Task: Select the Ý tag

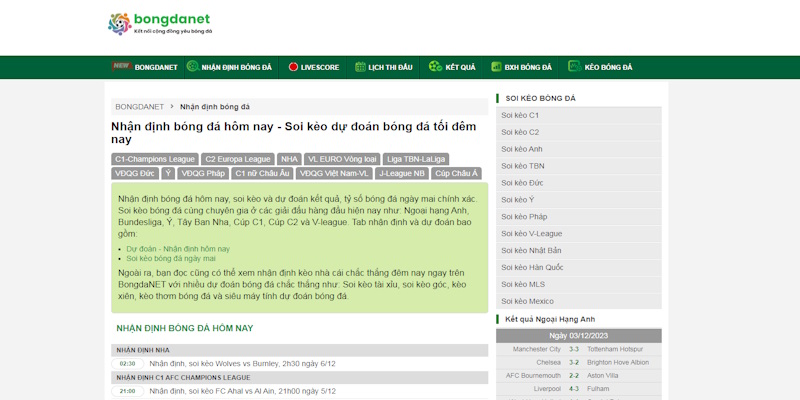Action: [x=168, y=173]
